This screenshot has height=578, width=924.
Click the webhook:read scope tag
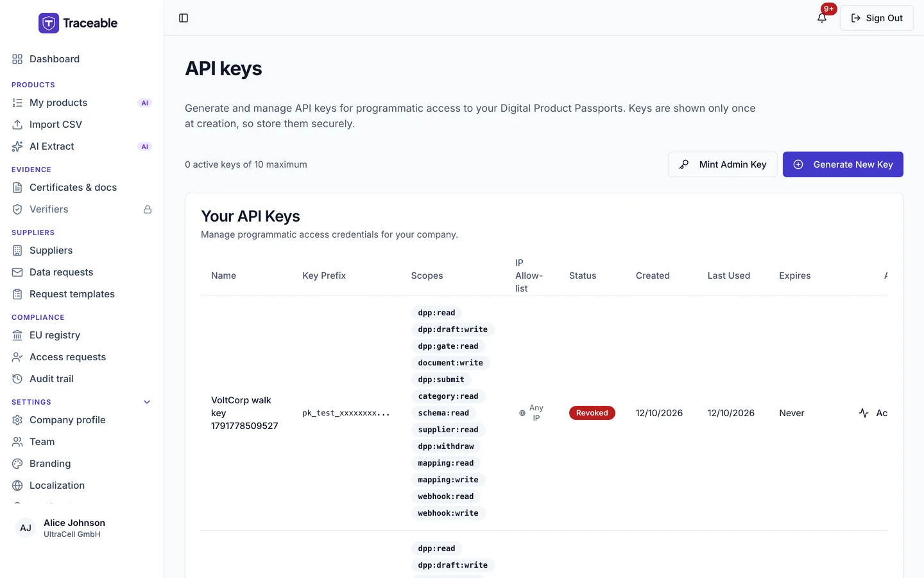tap(446, 496)
